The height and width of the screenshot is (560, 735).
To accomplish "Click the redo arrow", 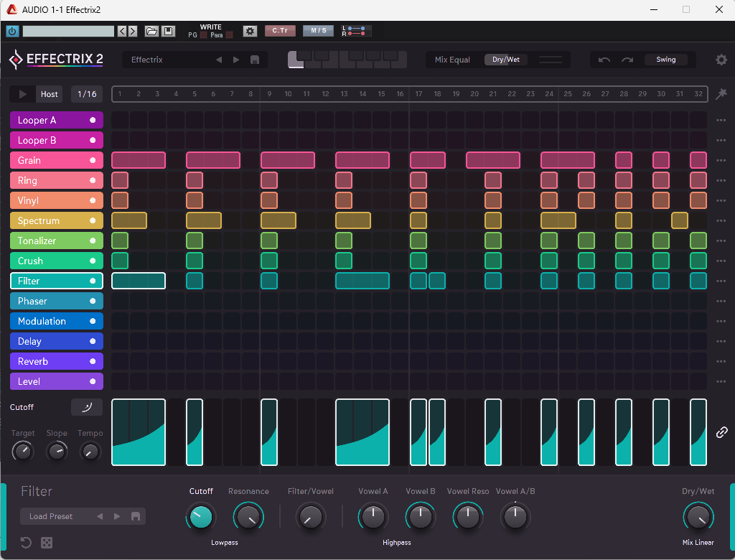I will coord(627,60).
